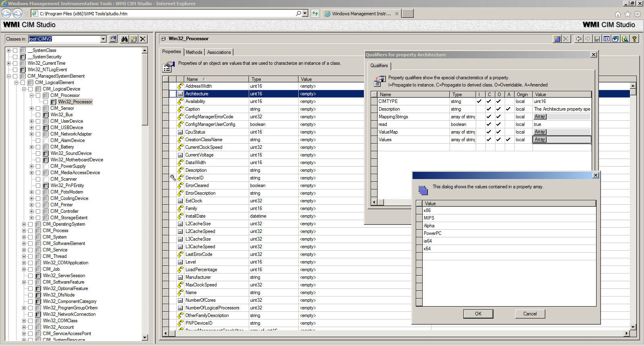The height and width of the screenshot is (346, 644).
Task: Collapse the CIM_Processor node
Action: 31,95
